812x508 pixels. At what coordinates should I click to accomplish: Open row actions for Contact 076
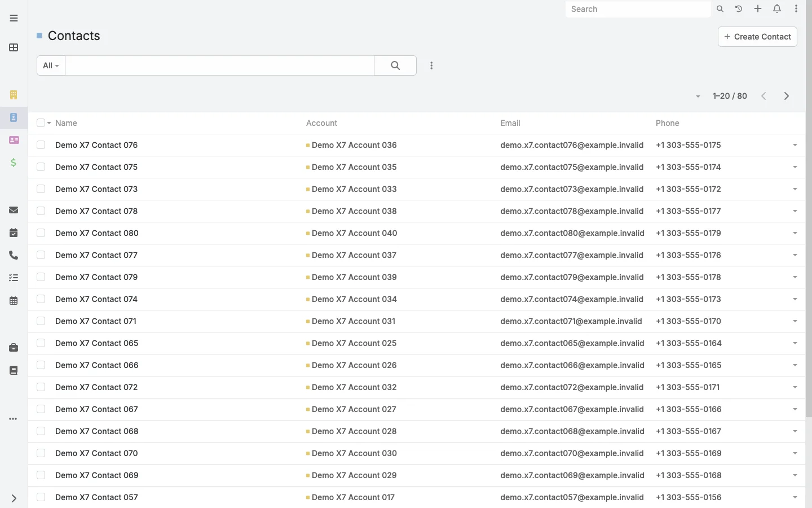coord(795,145)
